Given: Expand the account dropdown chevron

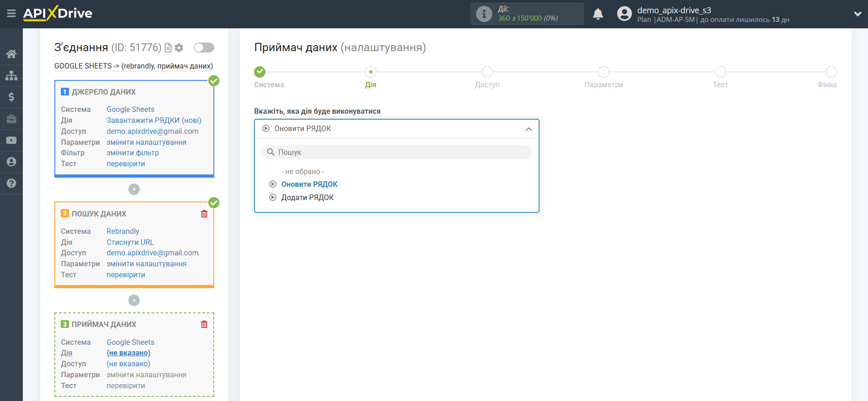Looking at the screenshot, I should [857, 14].
